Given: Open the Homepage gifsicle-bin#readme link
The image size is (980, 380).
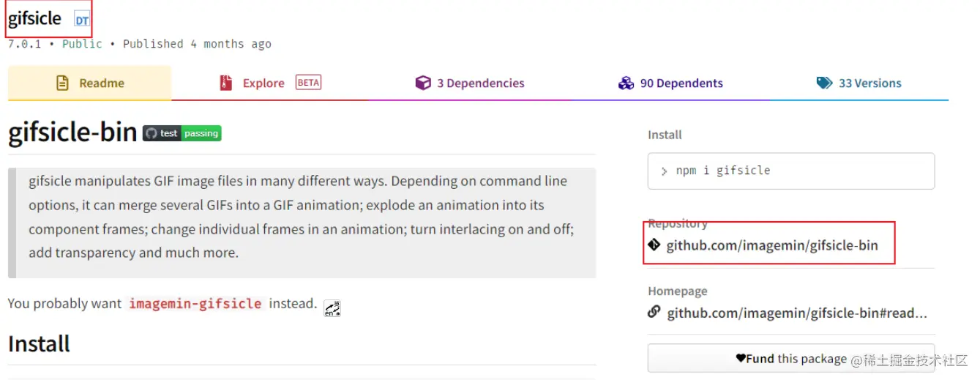Looking at the screenshot, I should pos(797,313).
